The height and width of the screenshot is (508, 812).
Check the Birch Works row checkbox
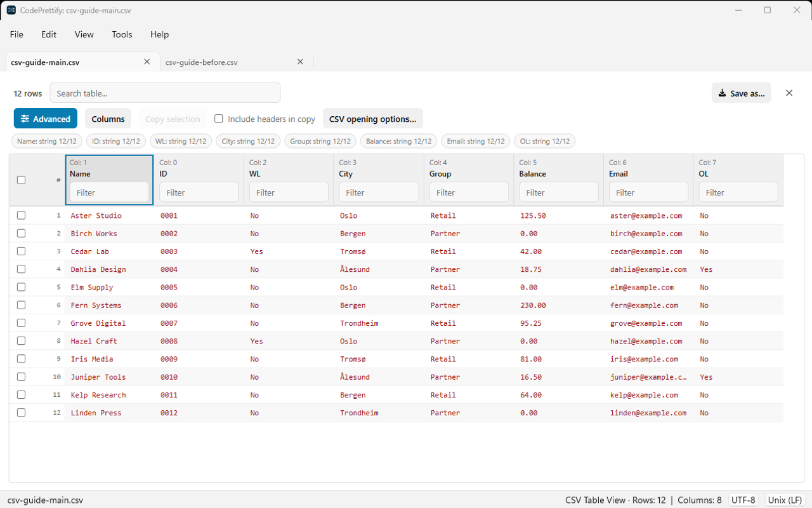[x=21, y=233]
